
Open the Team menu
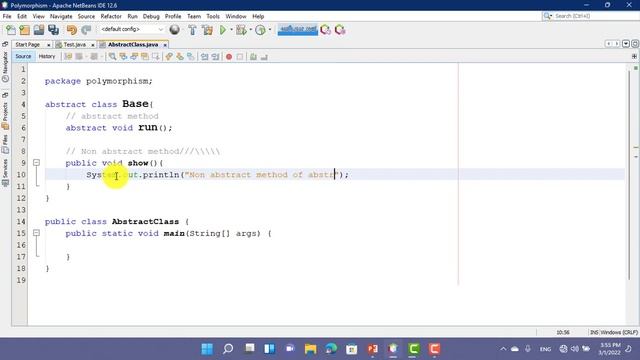[x=194, y=16]
